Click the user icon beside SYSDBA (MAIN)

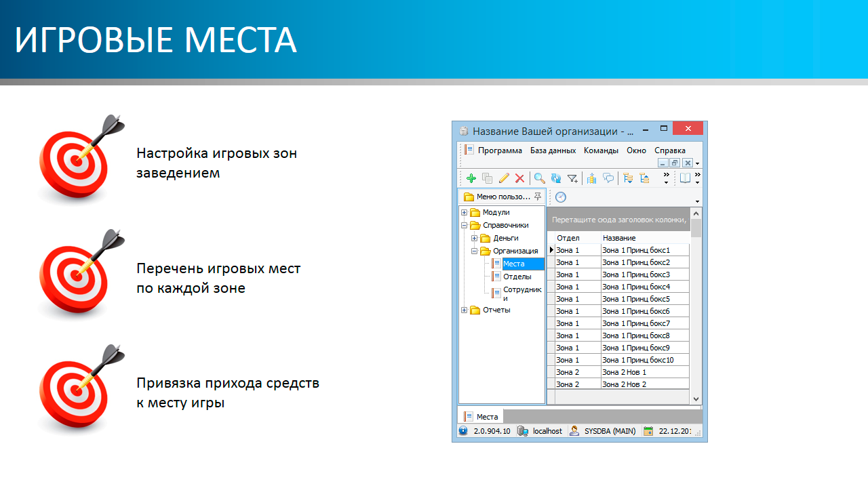pos(574,430)
